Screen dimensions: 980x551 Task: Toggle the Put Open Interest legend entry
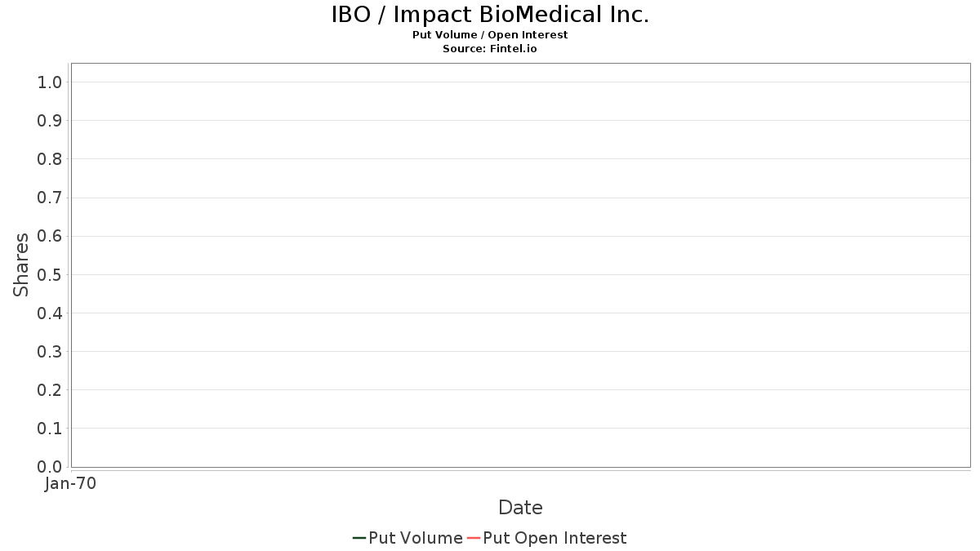(546, 538)
